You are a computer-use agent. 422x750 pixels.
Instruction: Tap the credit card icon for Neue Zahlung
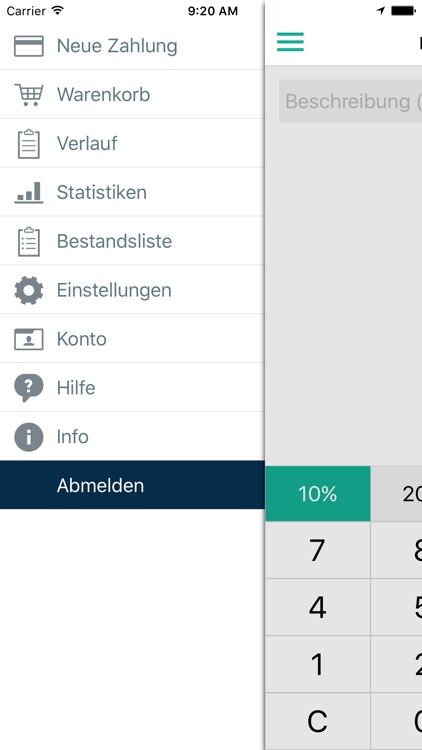pos(29,46)
